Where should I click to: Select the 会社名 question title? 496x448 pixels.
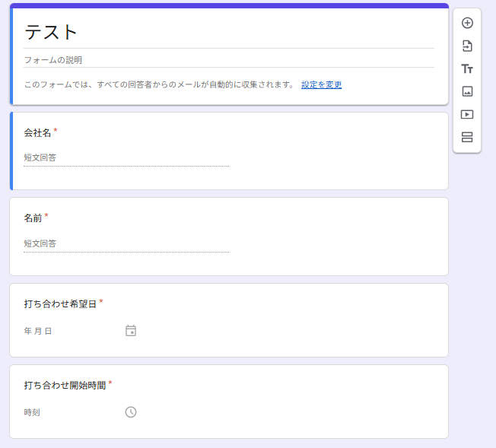tap(37, 132)
